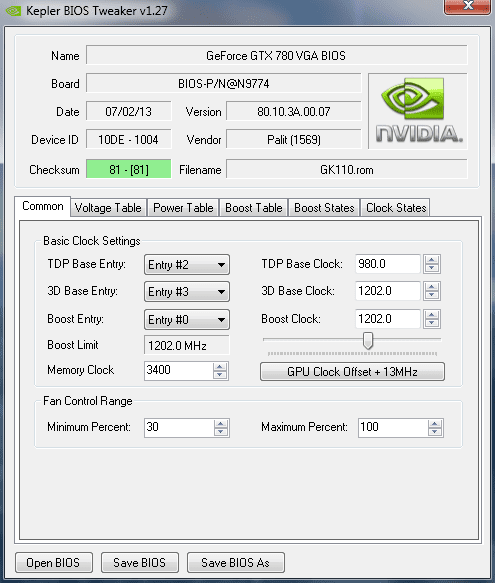495x583 pixels.
Task: Increase fan Minimum Percent with up arrow
Action: [x=221, y=423]
